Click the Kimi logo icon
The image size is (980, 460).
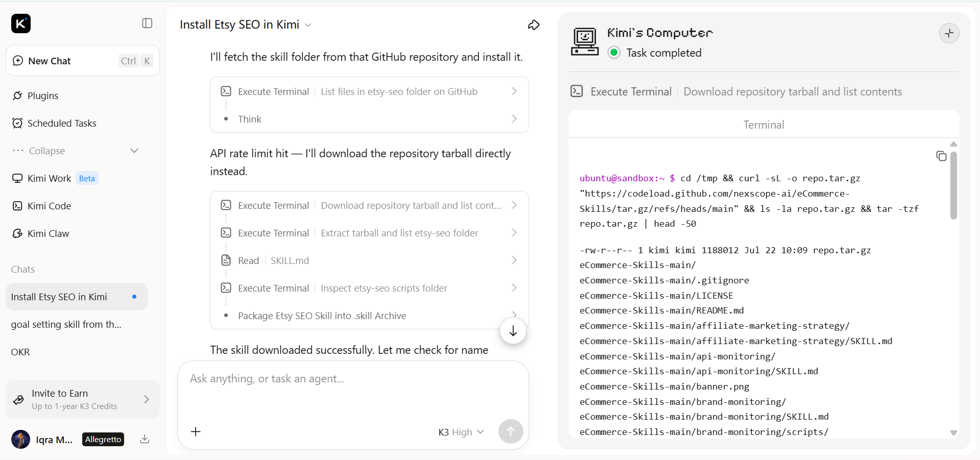point(21,23)
